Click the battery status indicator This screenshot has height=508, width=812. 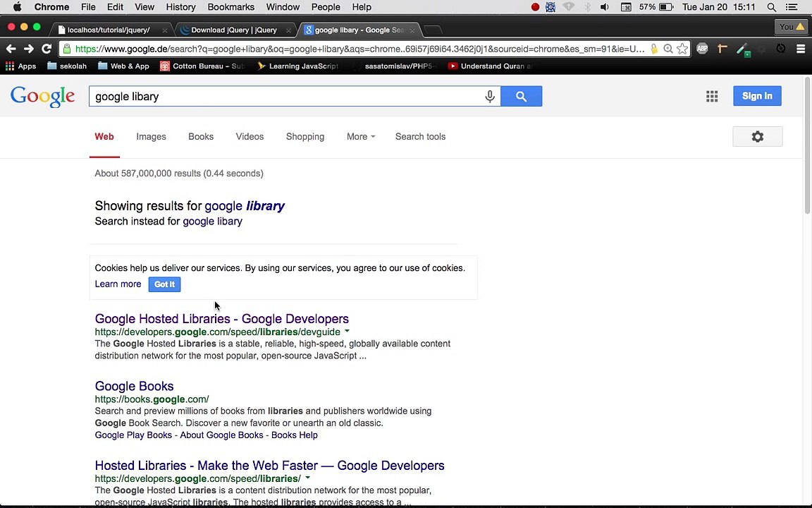pos(656,7)
